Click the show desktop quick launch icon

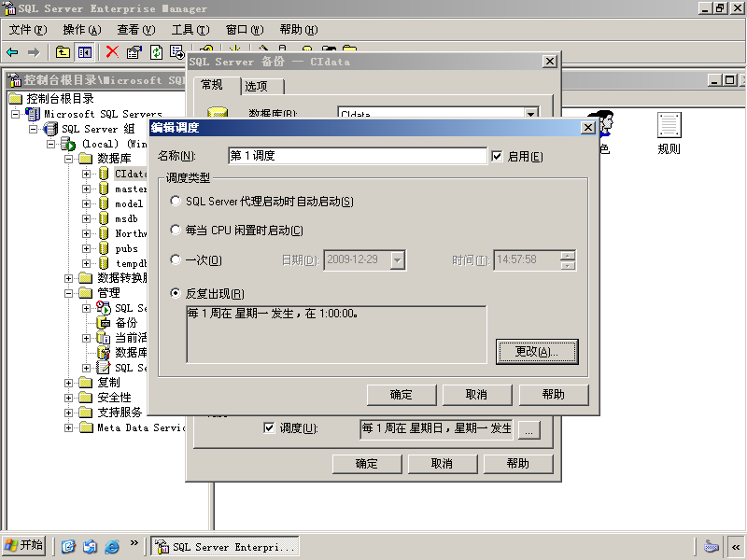click(68, 546)
